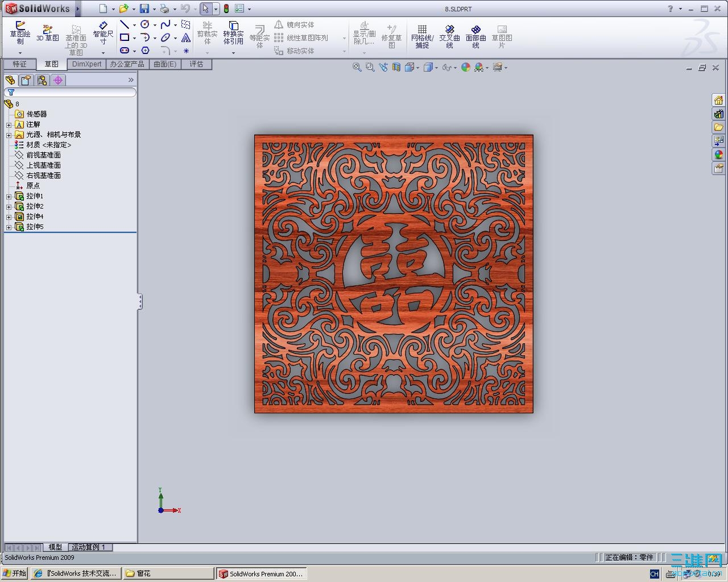Select the Circle sketch tool
728x582 pixels.
(145, 24)
